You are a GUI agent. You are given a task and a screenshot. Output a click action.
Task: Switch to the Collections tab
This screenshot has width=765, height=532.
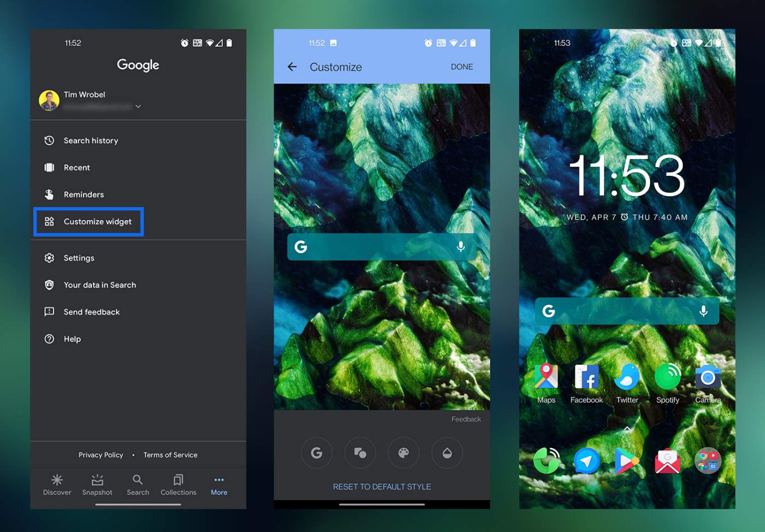click(178, 484)
